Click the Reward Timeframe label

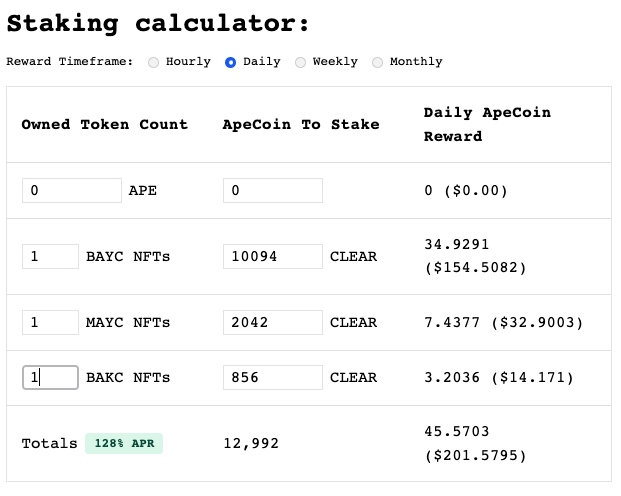pos(70,62)
